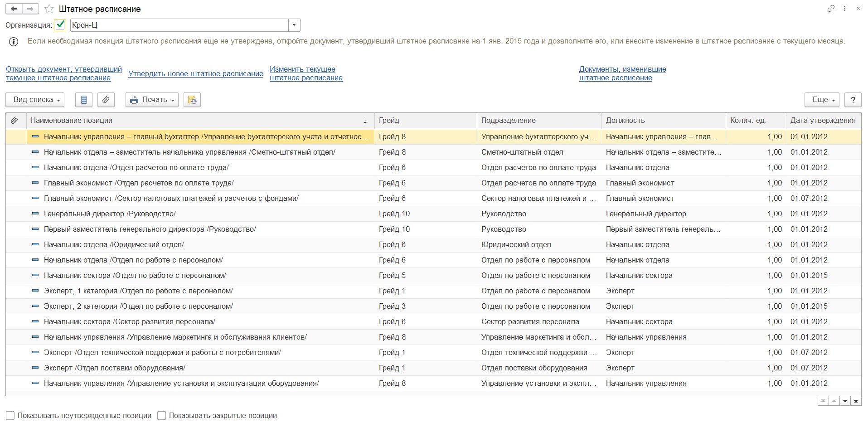The image size is (868, 423).
Task: Click Грейд 10 cell in Генеральный директор row
Action: coord(426,214)
